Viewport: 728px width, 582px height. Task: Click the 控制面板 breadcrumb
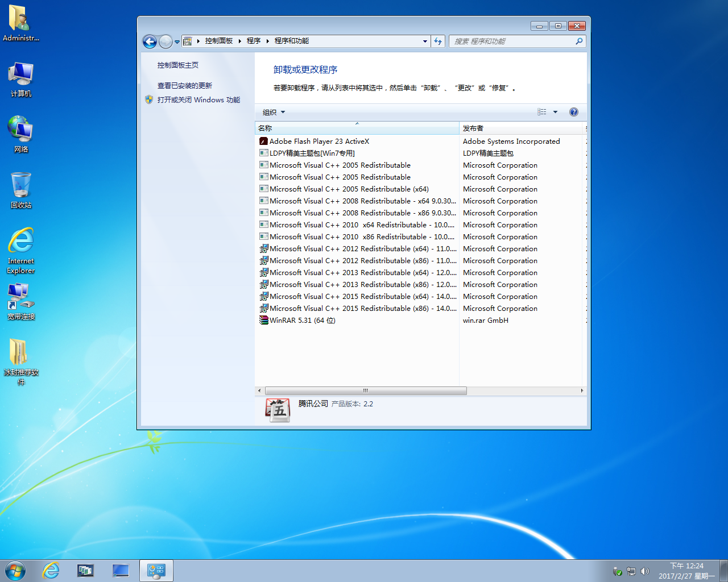(x=219, y=41)
